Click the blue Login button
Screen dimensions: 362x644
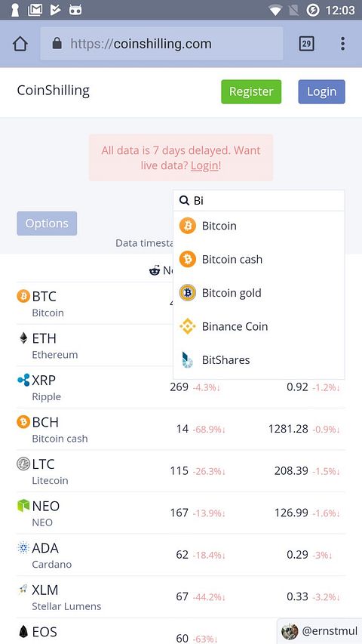tap(322, 91)
